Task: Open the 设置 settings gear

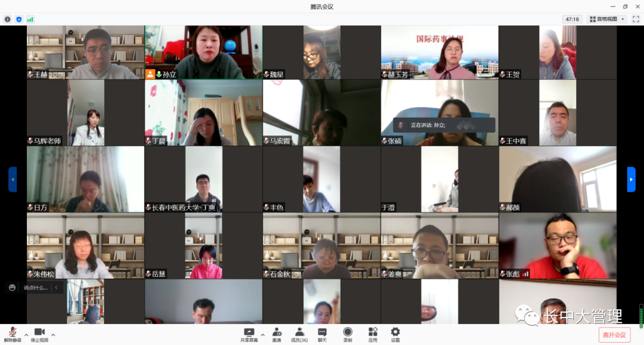Action: 395,334
